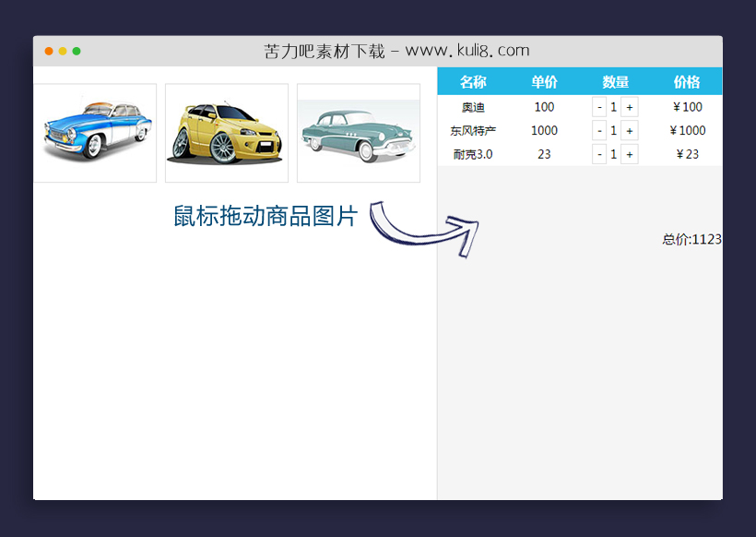Image resolution: width=756 pixels, height=537 pixels.
Task: Click the 价格 column header
Action: click(686, 82)
